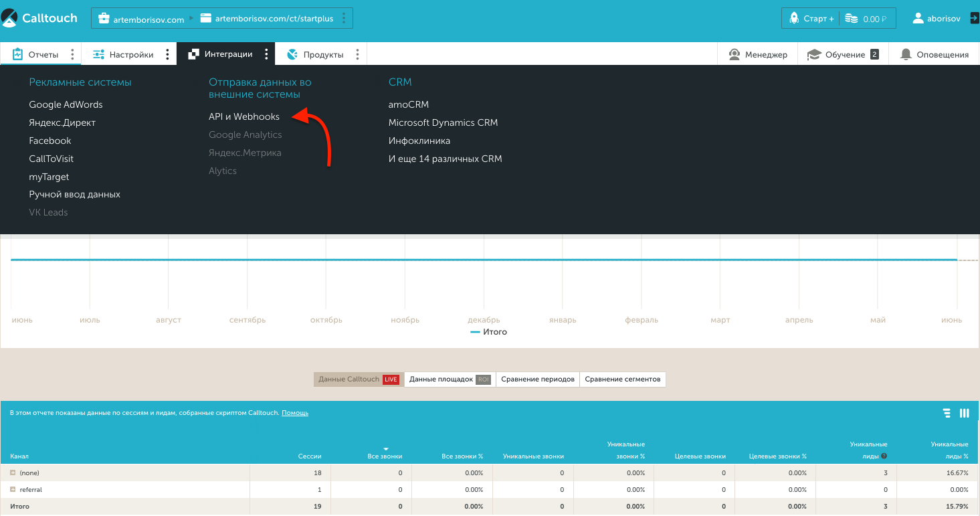Click the logout icon after aborisov
The image size is (980, 516).
(x=974, y=19)
